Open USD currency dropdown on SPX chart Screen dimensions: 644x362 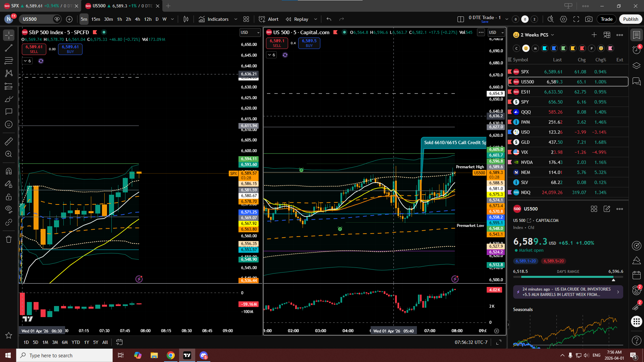[x=250, y=32]
